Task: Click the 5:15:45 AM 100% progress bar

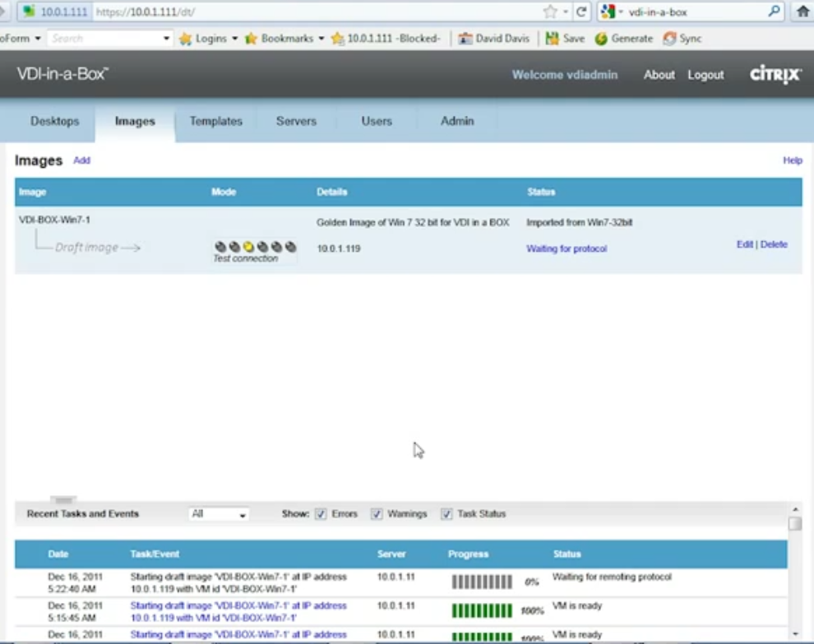Action: [x=482, y=611]
